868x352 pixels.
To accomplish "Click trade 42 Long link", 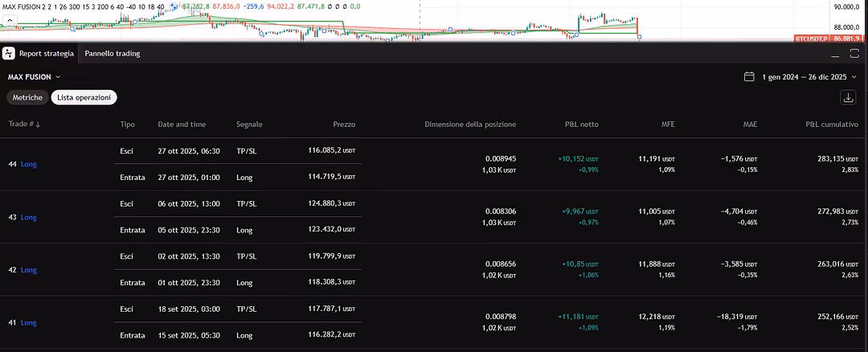I will 29,270.
